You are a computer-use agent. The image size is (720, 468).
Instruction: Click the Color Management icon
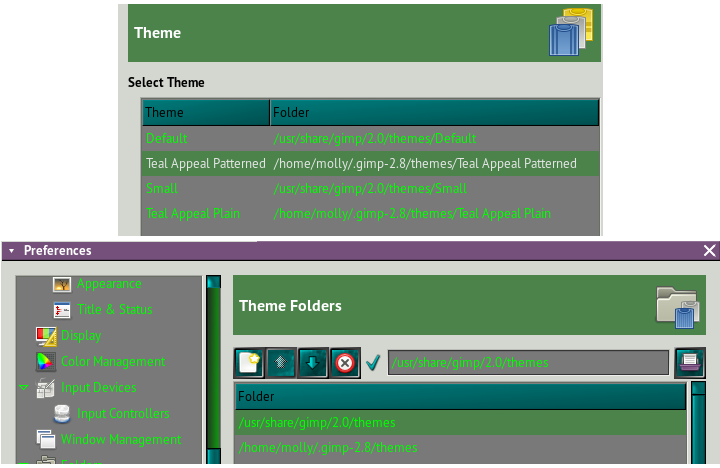[x=45, y=362]
